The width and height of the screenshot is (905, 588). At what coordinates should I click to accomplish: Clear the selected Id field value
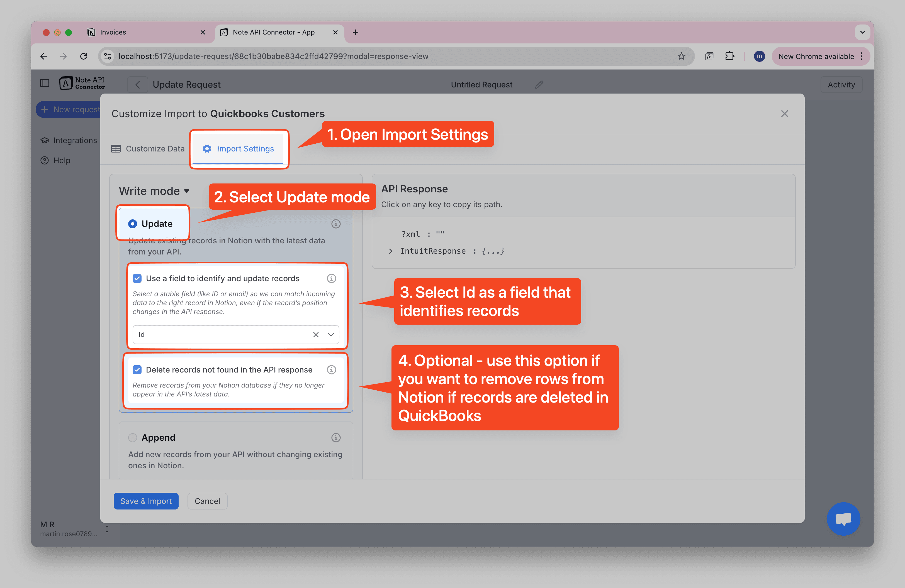tap(316, 335)
